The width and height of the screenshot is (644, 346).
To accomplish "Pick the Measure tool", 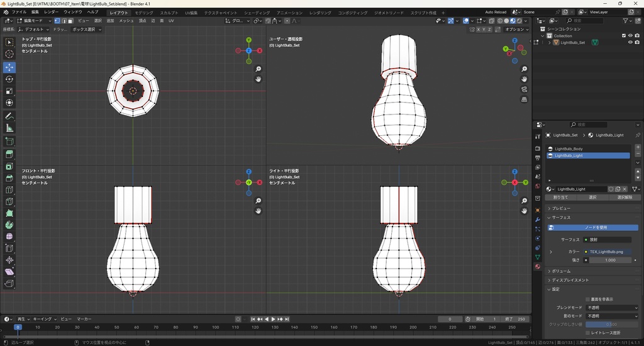I will pyautogui.click(x=9, y=128).
